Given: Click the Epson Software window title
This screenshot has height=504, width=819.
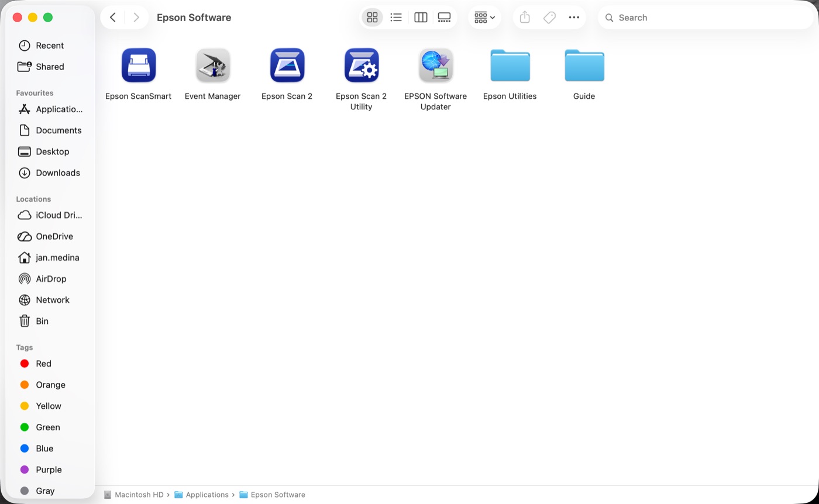Looking at the screenshot, I should (x=194, y=18).
